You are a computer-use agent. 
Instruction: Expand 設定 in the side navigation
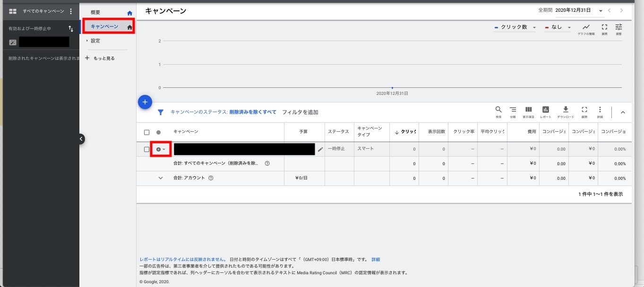coord(95,41)
